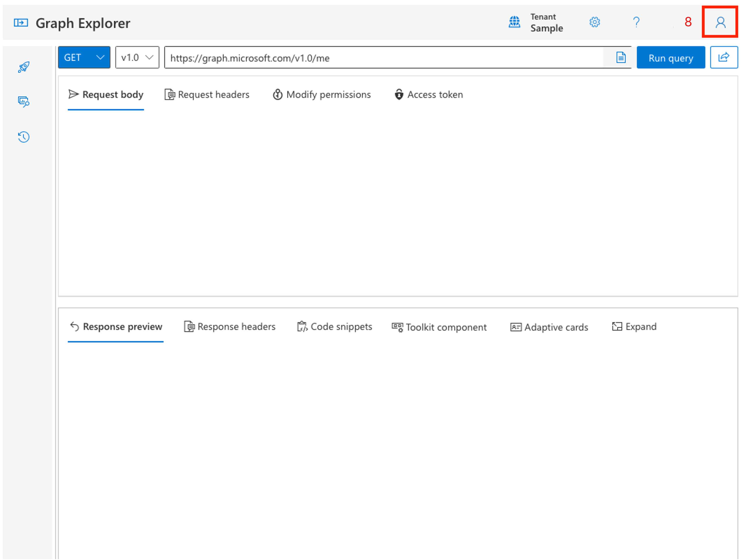Switch to Response headers tab
The width and height of the screenshot is (748, 560).
tap(230, 327)
